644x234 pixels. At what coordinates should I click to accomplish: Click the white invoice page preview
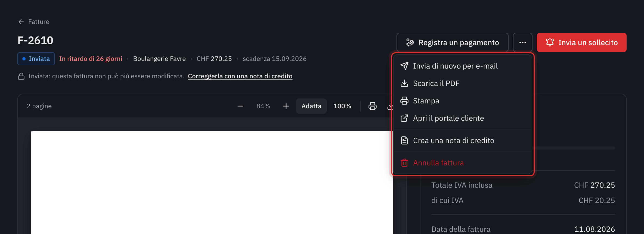click(x=212, y=183)
